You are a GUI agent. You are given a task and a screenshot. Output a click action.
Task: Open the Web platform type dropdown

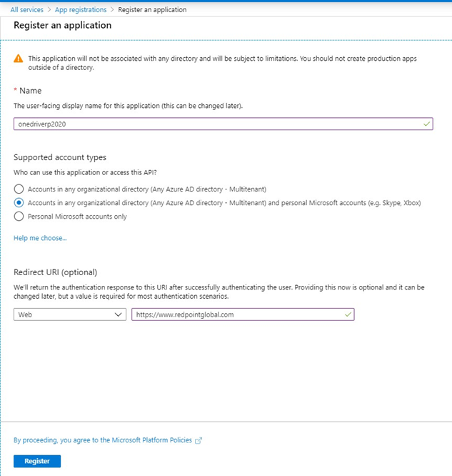point(70,314)
